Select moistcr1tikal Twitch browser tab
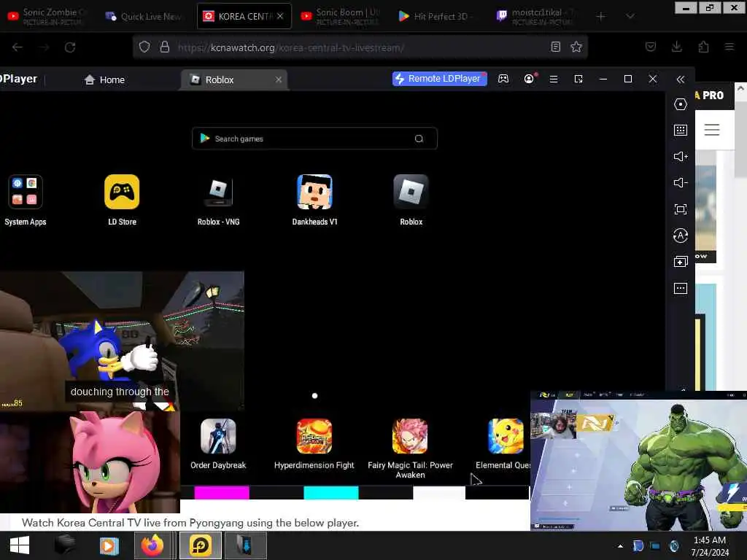The image size is (747, 560). (x=536, y=16)
